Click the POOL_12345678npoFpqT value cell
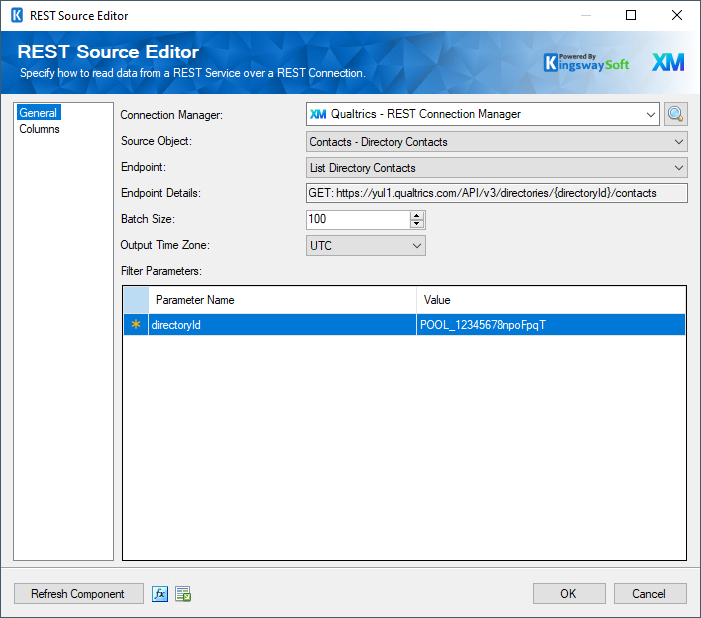 [x=551, y=325]
